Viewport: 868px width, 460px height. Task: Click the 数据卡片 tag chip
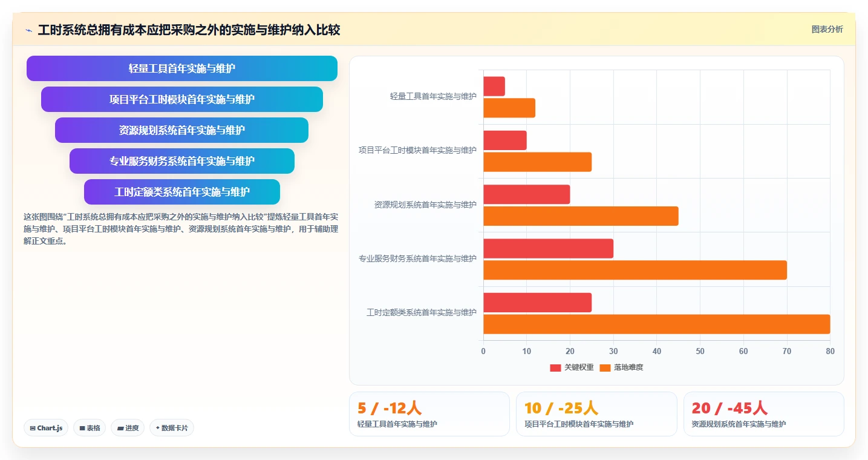click(x=172, y=428)
